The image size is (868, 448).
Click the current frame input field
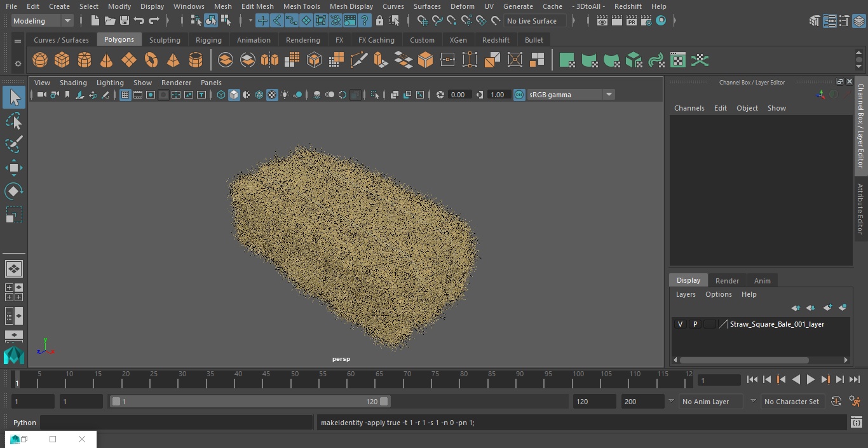coord(719,380)
